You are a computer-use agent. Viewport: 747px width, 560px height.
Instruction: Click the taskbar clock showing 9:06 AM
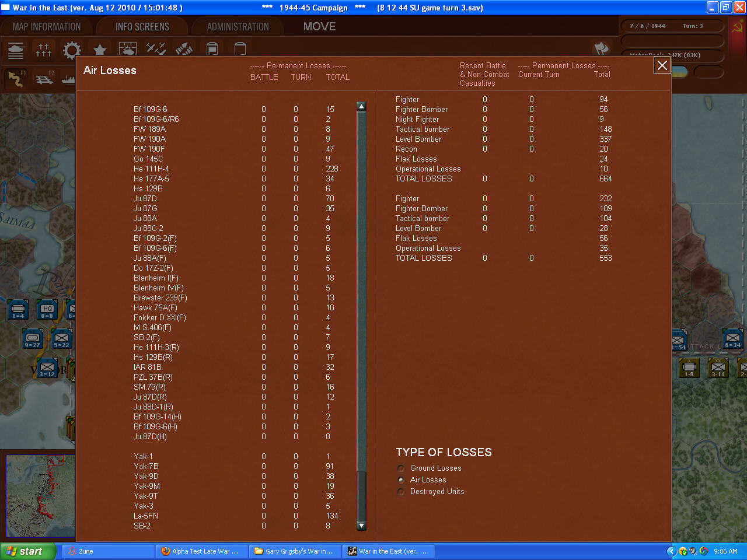coord(725,551)
